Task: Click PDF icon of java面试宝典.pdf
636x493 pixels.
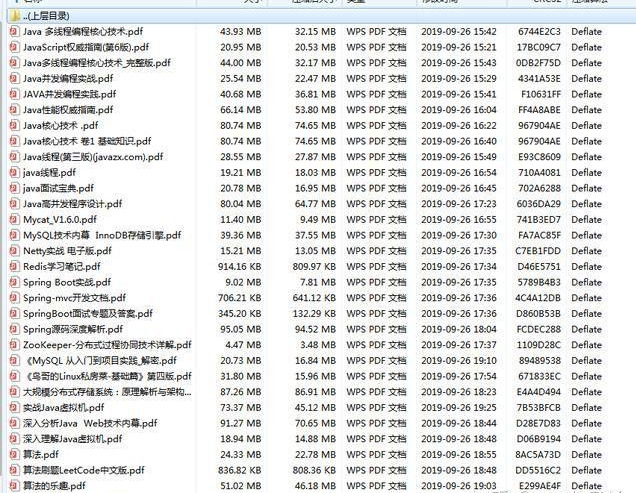Action: 14,188
